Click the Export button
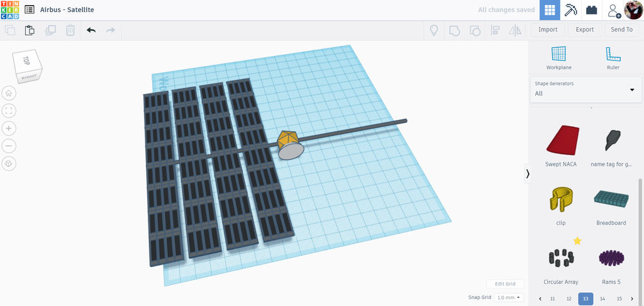Screen dimensions: 644x306 (584, 30)
